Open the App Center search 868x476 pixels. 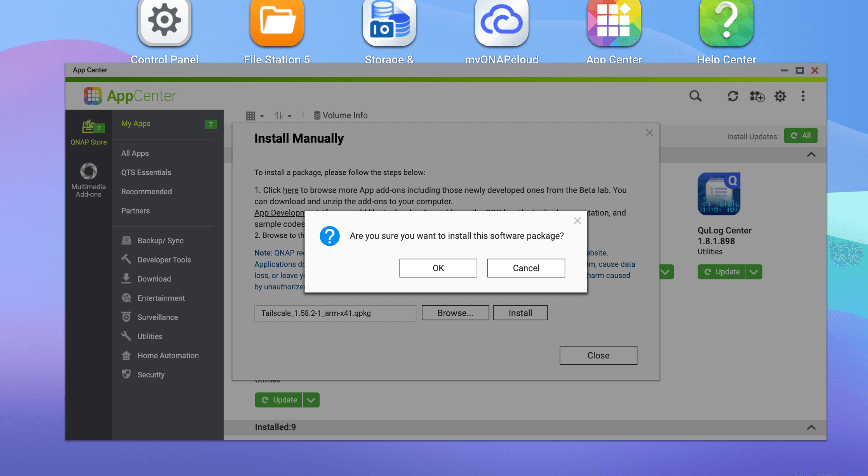coord(695,96)
